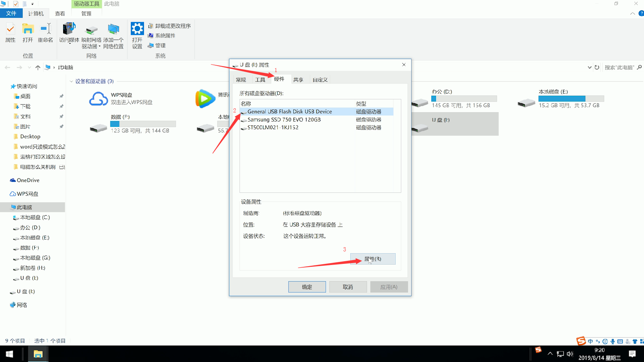Open the Start menu Windows logo
This screenshot has width=644, height=362.
pos(9,354)
